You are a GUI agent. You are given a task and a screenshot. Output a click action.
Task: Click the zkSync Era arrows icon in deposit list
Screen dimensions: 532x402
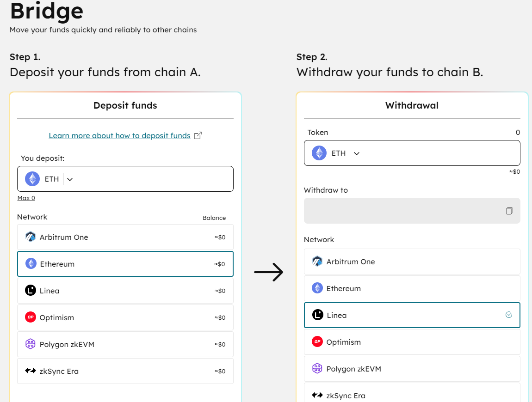pyautogui.click(x=31, y=371)
